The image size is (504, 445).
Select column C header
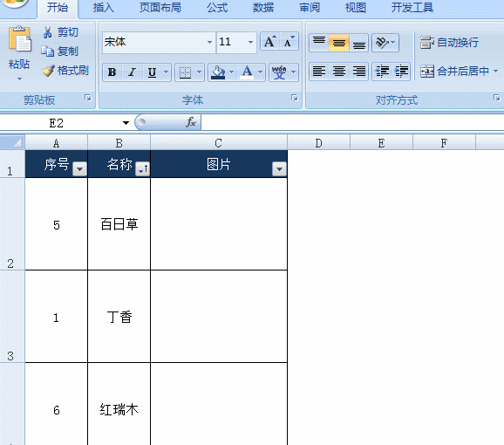(219, 143)
